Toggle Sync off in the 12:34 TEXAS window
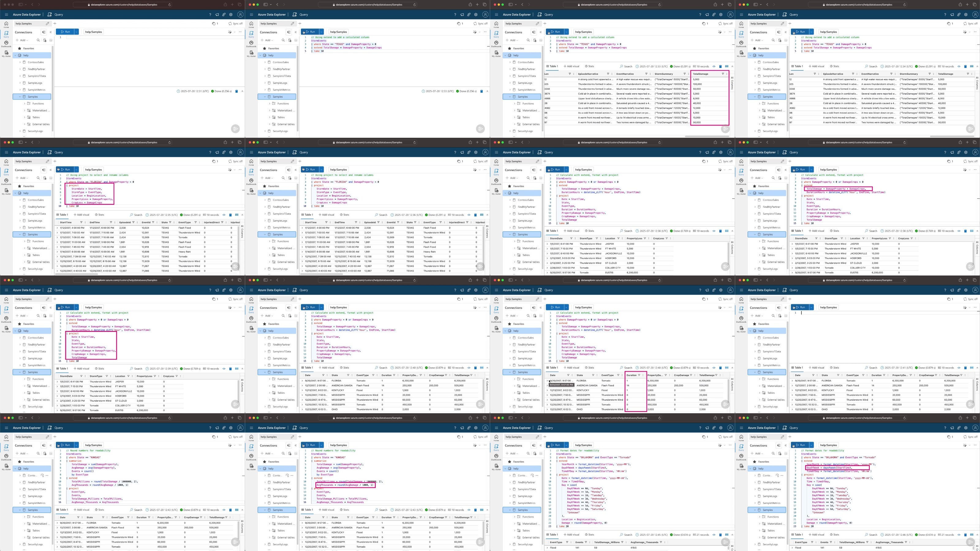Viewport: 980px width, 551px height. (970, 24)
